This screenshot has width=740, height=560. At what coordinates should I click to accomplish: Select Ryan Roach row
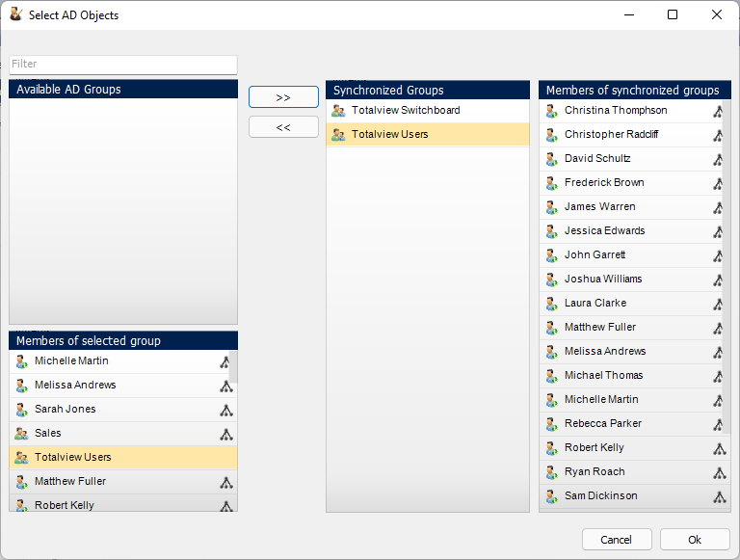pos(635,472)
